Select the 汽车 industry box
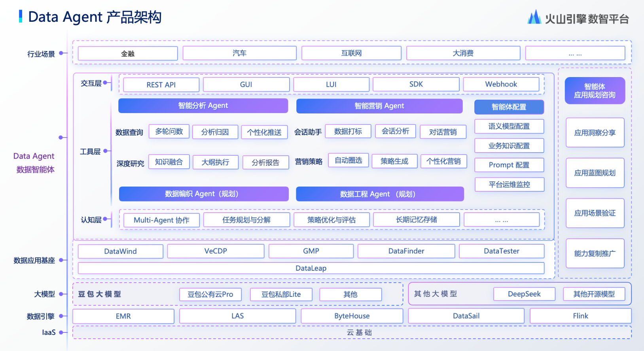 (239, 53)
